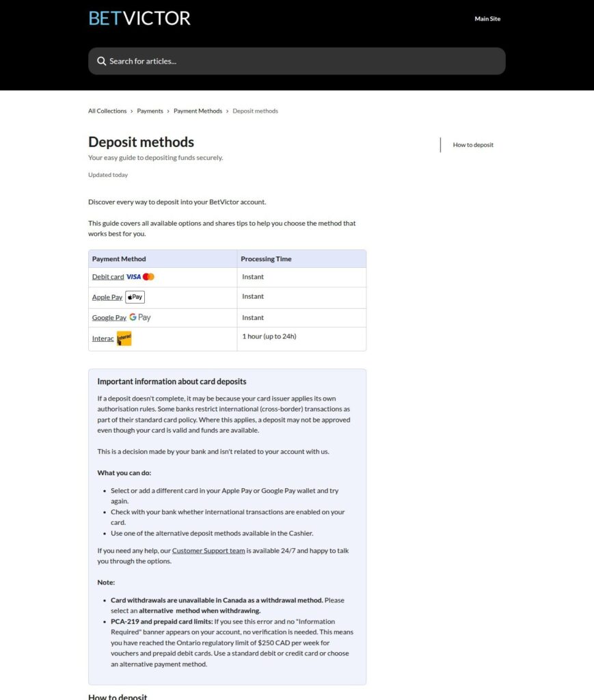The height and width of the screenshot is (700, 594).
Task: Focus the Search for articles field
Action: (x=297, y=61)
